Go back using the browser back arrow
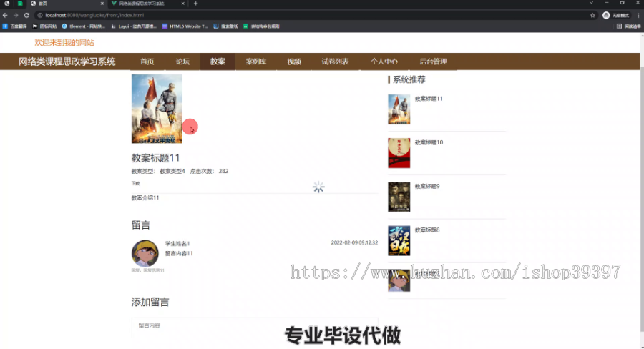This screenshot has height=349, width=644. 5,15
